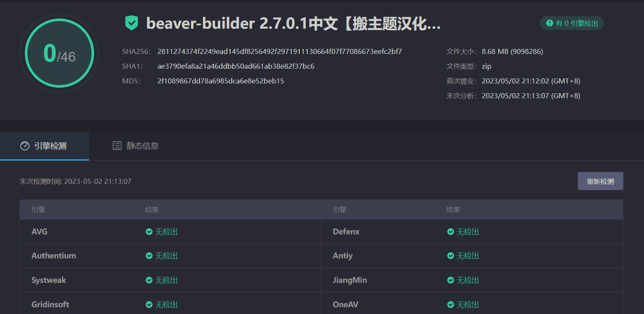
Task: Click the MD5 label
Action: 131,81
